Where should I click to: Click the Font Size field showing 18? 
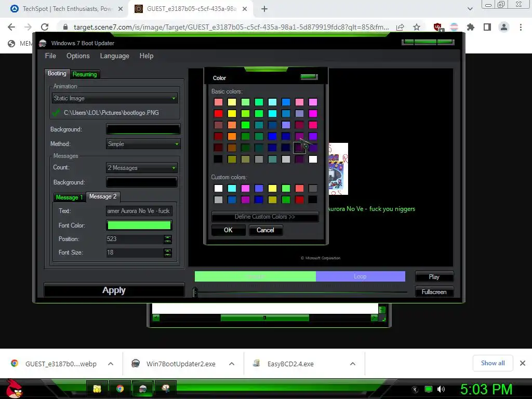tap(135, 252)
